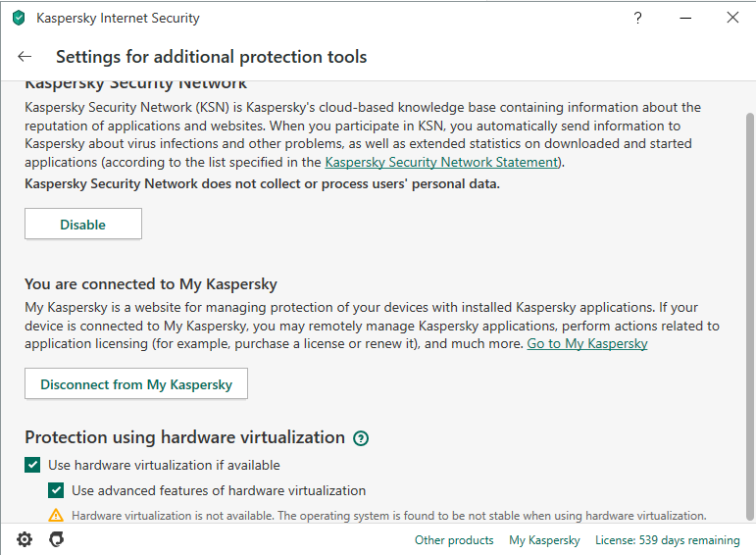Open the help question mark in title bar

[x=638, y=18]
